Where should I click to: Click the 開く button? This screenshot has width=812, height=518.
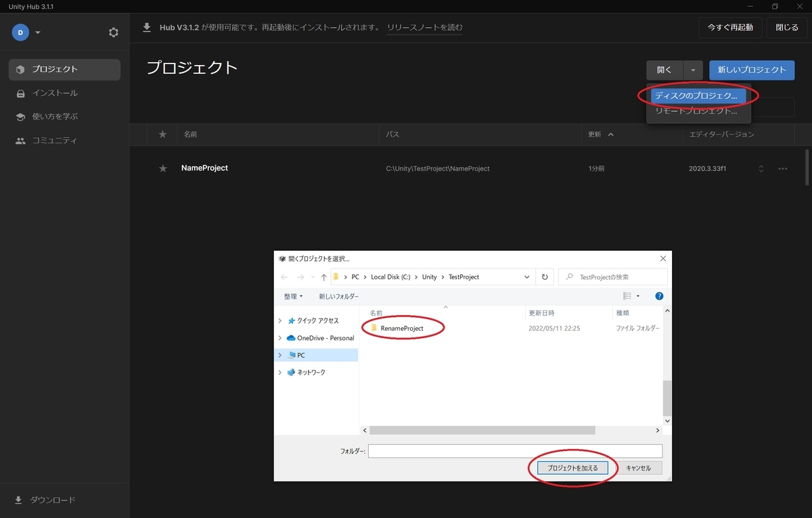(x=664, y=70)
